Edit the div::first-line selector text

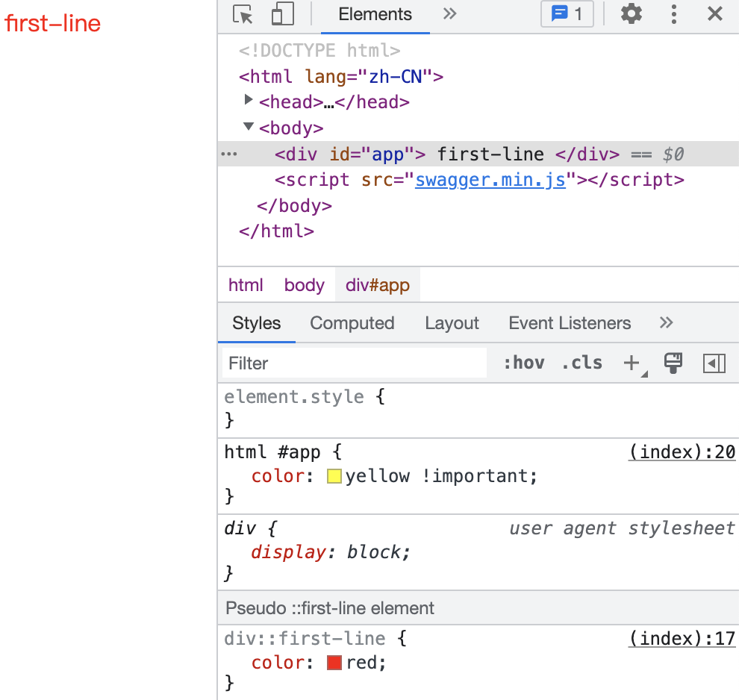click(x=305, y=638)
